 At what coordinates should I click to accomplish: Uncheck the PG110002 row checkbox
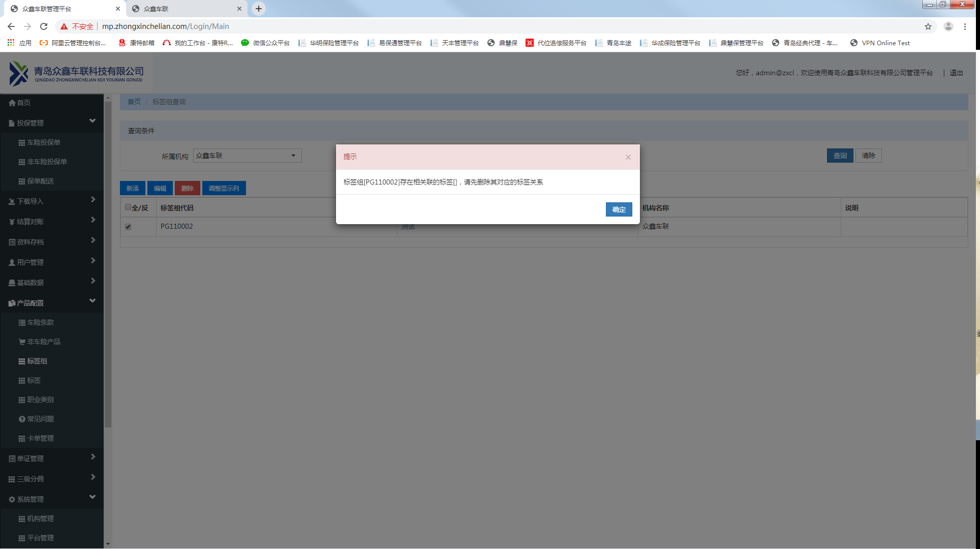pyautogui.click(x=128, y=227)
